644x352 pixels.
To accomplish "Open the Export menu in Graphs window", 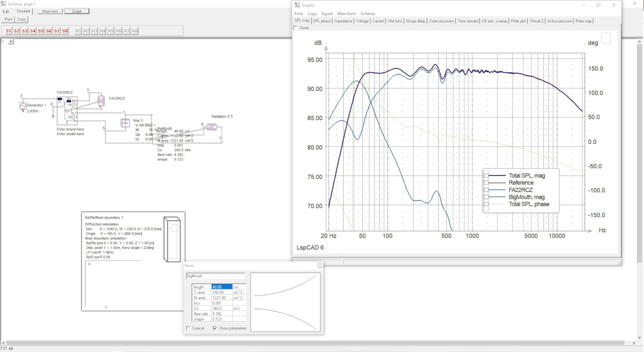I will 327,14.
